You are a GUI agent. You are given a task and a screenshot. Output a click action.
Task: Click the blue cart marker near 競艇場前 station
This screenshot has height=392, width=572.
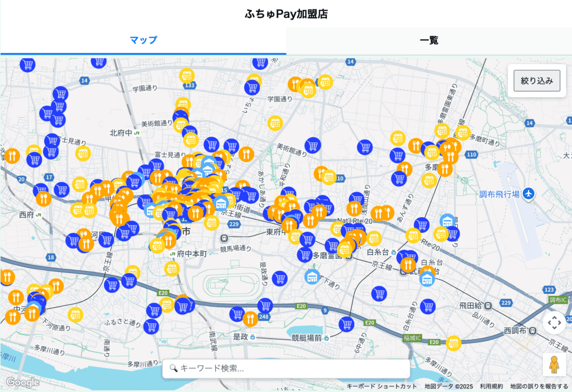(346, 325)
